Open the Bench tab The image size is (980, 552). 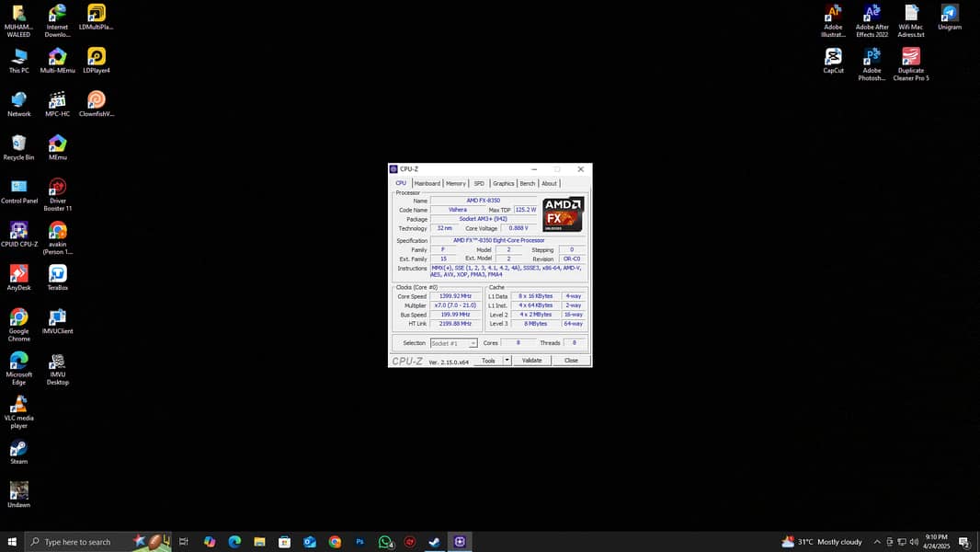click(528, 183)
